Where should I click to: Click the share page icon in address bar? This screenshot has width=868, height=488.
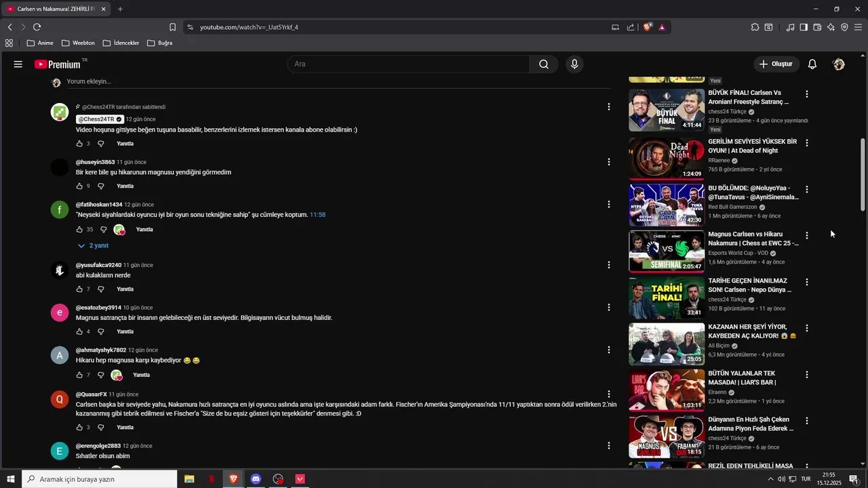coord(631,27)
